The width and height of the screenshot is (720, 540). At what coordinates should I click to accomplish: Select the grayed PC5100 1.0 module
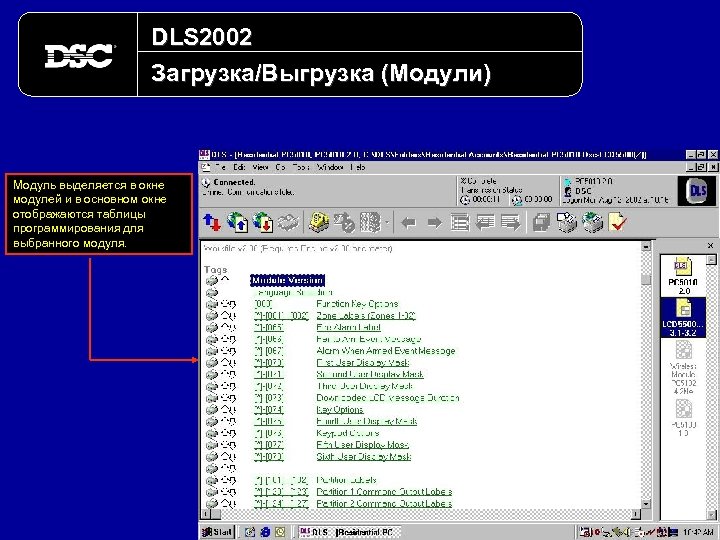point(683,418)
